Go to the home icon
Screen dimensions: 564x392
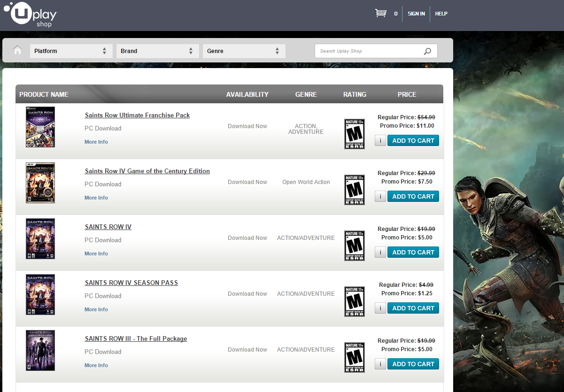point(17,50)
